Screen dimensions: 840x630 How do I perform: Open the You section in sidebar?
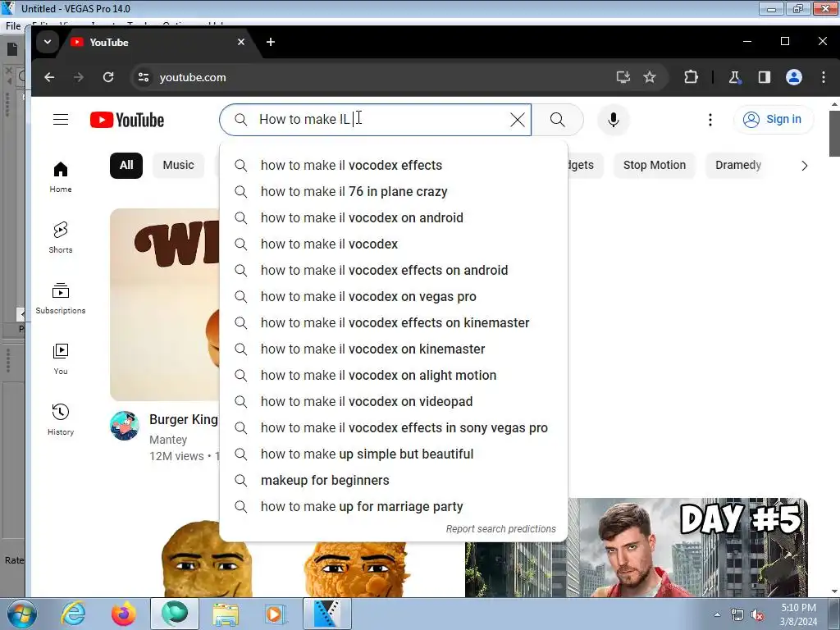point(61,358)
